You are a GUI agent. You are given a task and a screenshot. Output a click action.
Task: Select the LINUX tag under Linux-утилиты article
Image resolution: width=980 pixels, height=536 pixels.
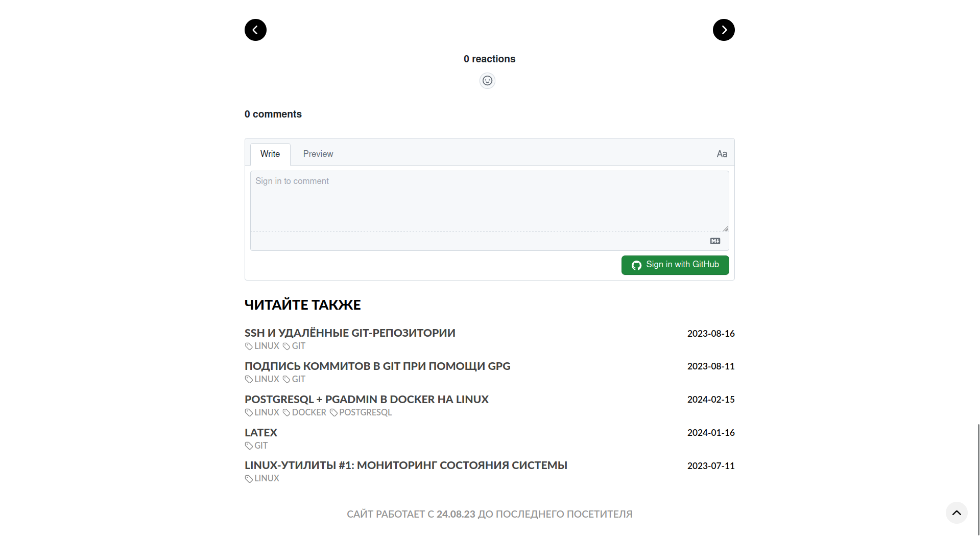(x=262, y=478)
